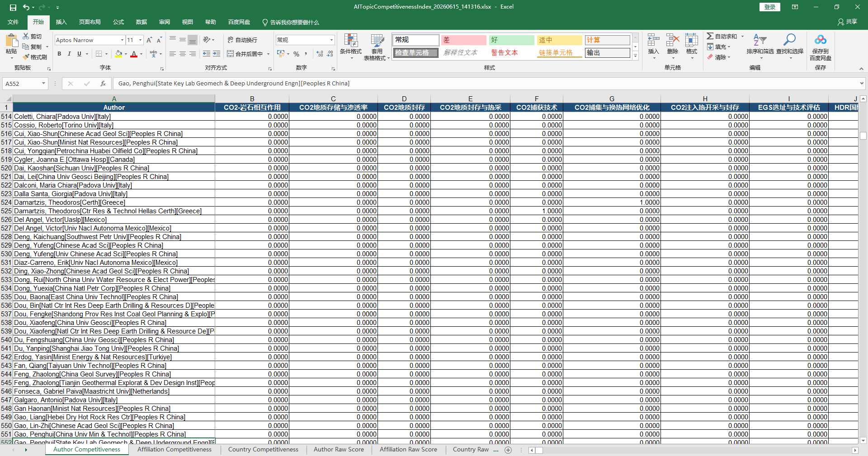
Task: Click the text orientation icon
Action: 207,40
